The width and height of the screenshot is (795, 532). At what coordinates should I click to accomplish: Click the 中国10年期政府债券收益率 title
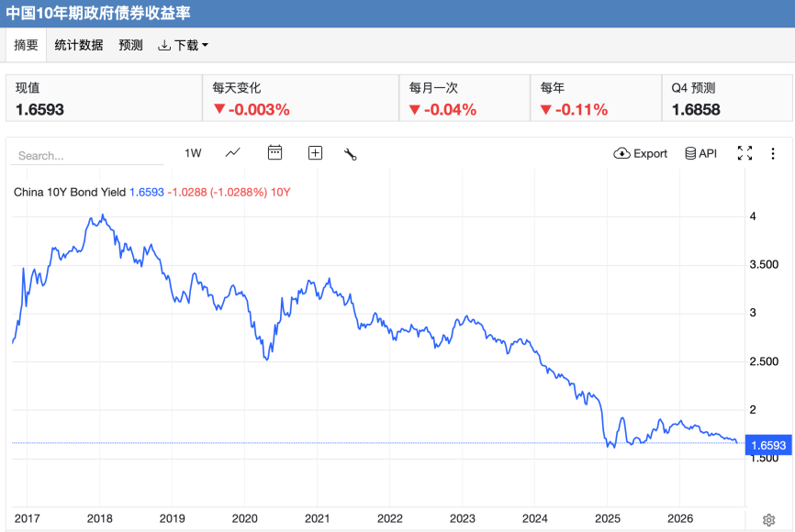tap(98, 13)
